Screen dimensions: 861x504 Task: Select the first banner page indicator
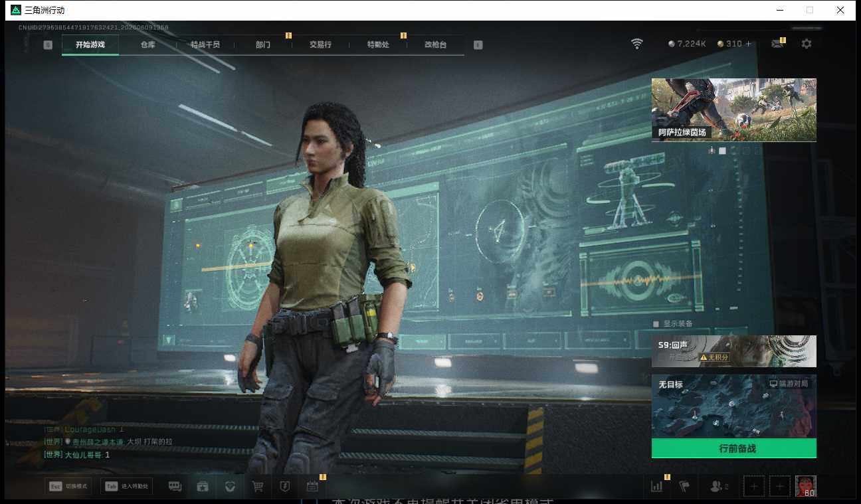tap(712, 151)
